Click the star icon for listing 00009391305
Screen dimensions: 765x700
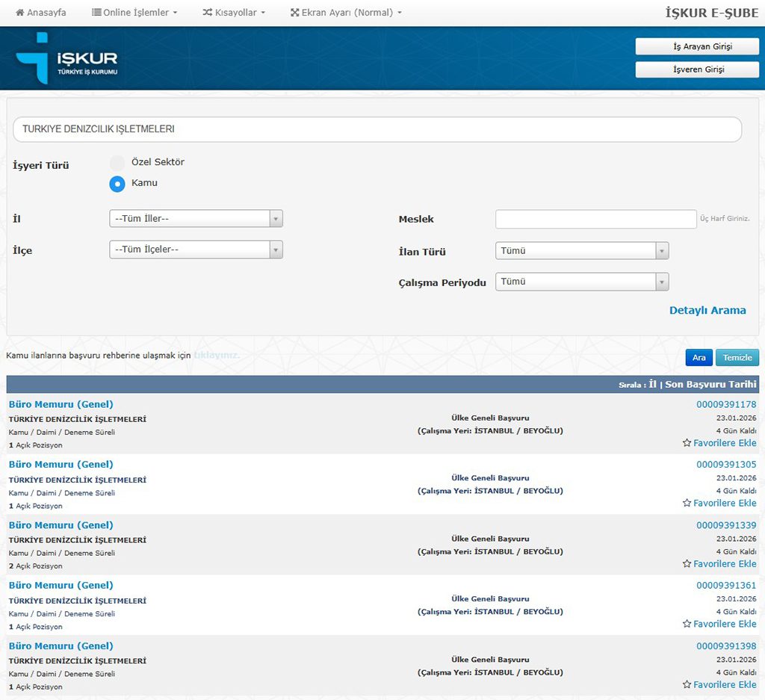[687, 504]
